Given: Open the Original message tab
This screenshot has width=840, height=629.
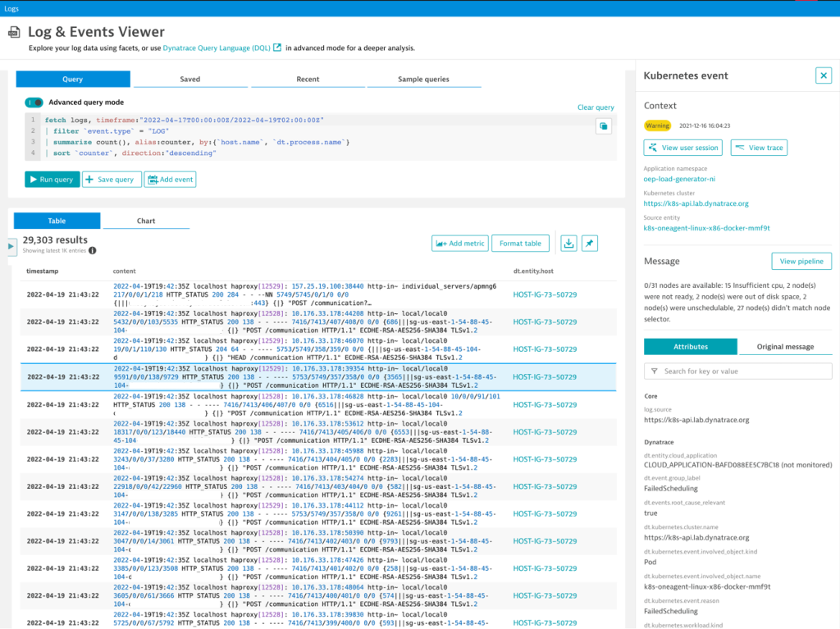Looking at the screenshot, I should tap(785, 347).
